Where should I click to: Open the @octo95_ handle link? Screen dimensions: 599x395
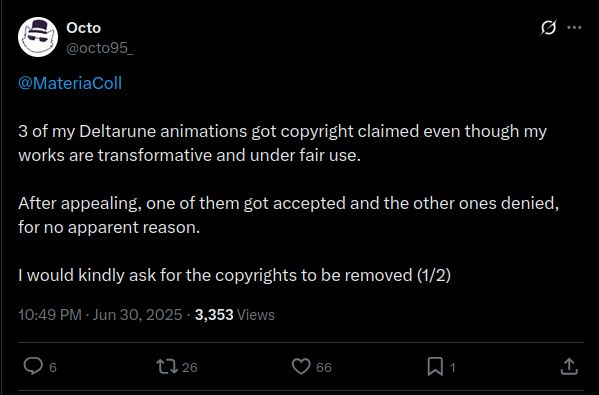point(100,48)
